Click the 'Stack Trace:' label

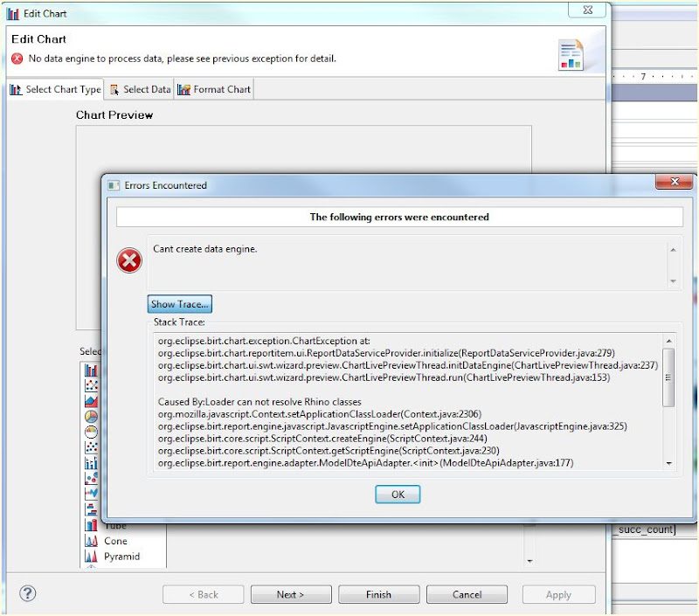click(179, 322)
